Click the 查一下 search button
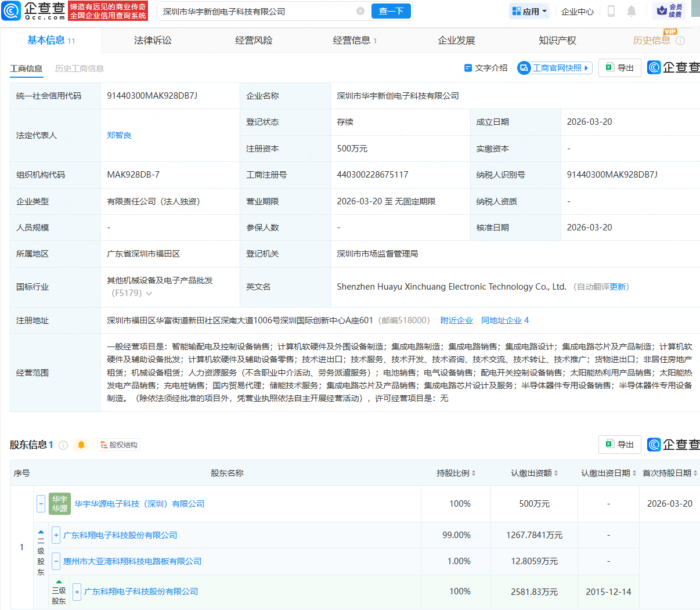Screen dimensions: 700x610 pyautogui.click(x=391, y=11)
